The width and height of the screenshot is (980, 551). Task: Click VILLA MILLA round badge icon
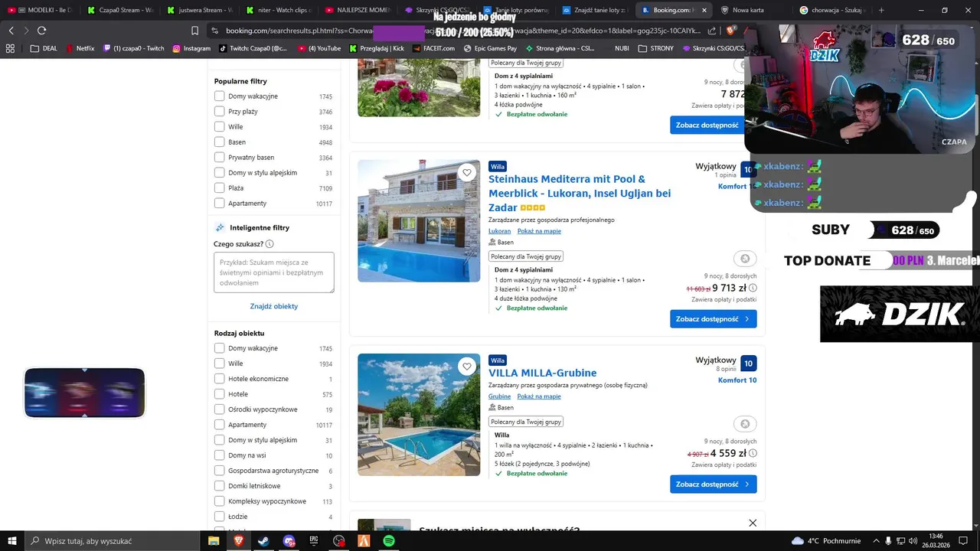point(745,424)
